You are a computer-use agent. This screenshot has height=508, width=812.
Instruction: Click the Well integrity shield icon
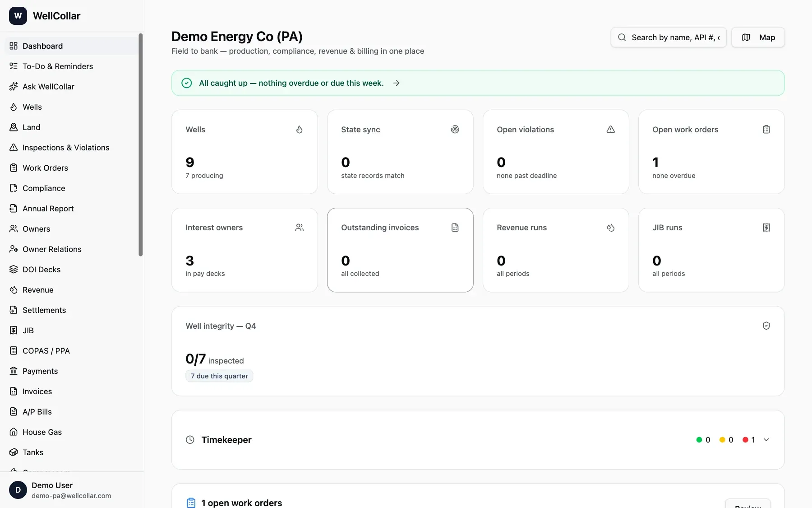766,326
